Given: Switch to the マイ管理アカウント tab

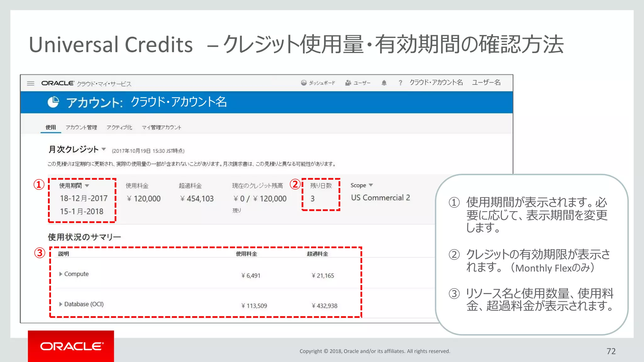Looking at the screenshot, I should pyautogui.click(x=161, y=127).
